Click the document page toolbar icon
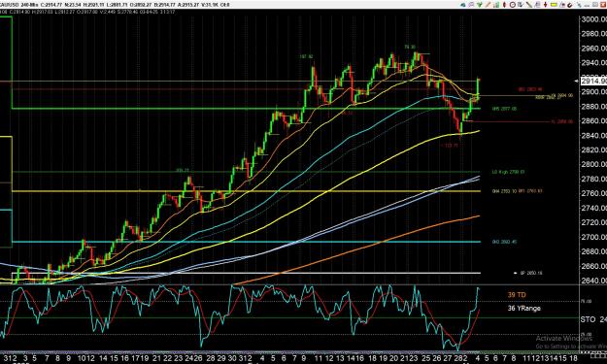Viewport: 607px width, 364px height. [x=537, y=5]
